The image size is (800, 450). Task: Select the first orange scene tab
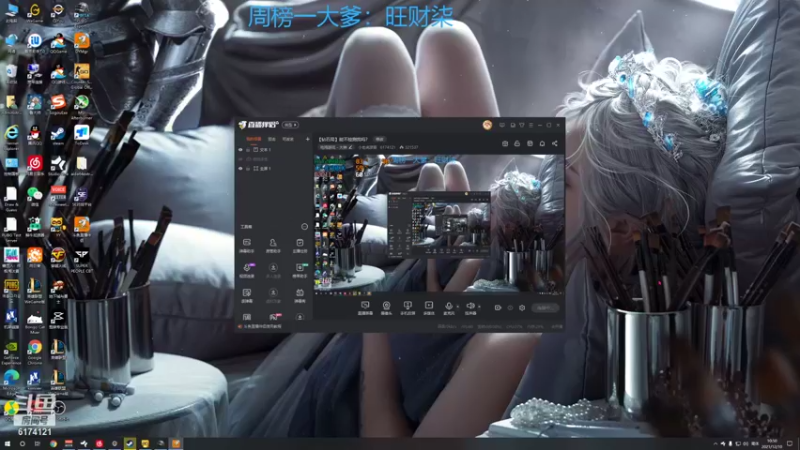coord(254,139)
